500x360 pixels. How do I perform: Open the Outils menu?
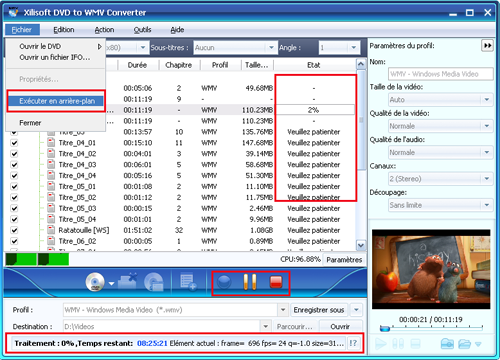(142, 30)
